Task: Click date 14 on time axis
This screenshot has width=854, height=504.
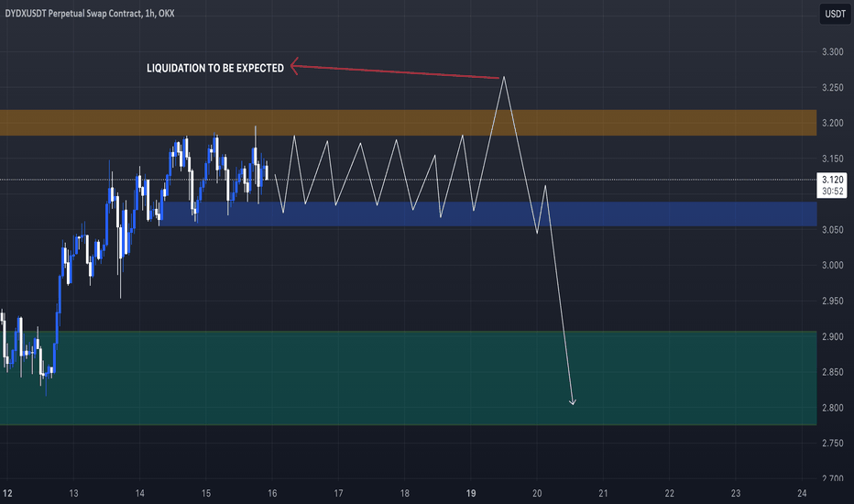Action: (x=140, y=493)
